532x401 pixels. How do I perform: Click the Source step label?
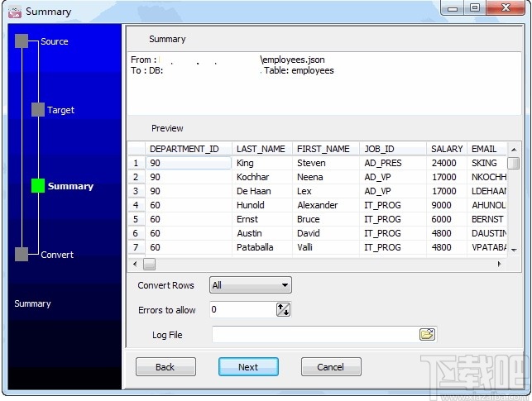click(55, 41)
